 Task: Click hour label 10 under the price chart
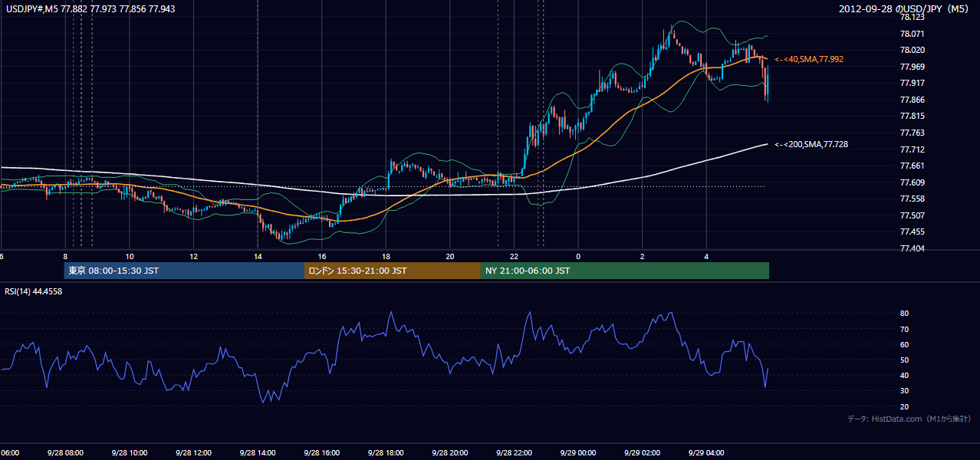[x=130, y=256]
